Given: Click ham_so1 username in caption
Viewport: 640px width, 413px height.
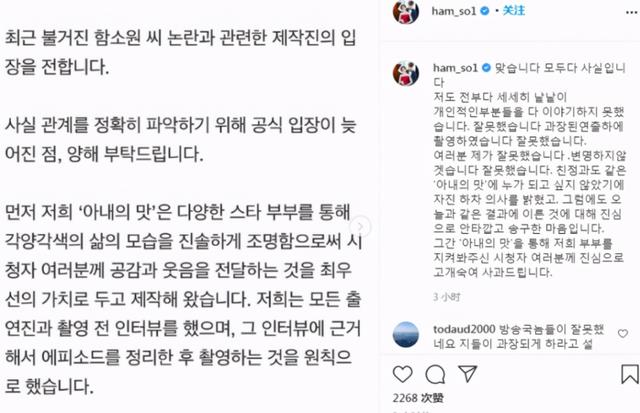Looking at the screenshot, I should point(455,68).
